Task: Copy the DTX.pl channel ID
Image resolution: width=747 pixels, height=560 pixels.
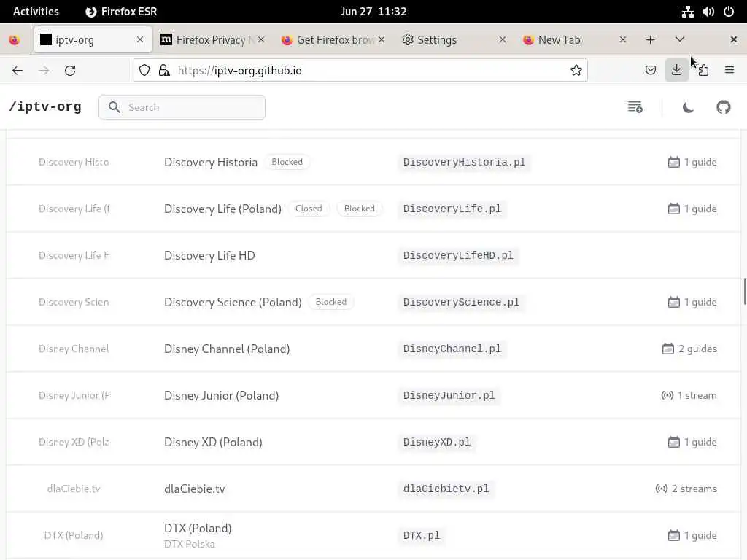Action: 422,535
